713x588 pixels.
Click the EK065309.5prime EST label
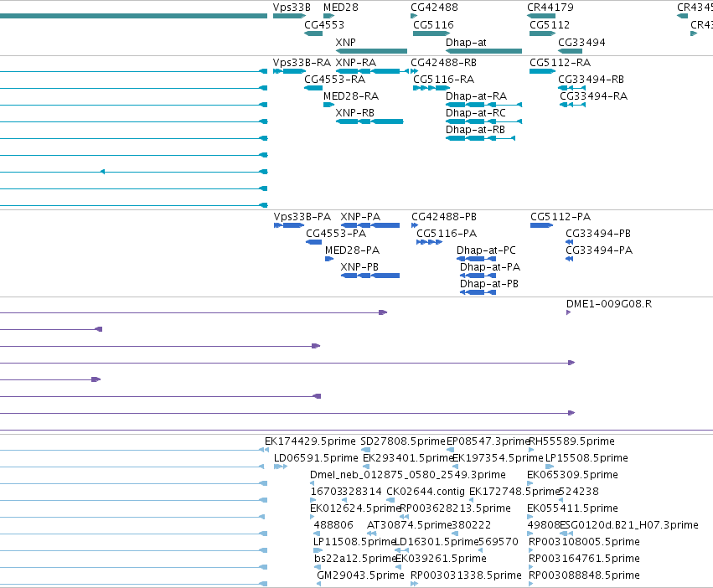(x=572, y=475)
